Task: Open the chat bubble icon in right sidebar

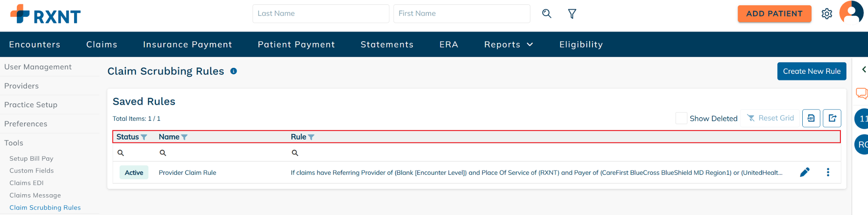Action: [x=861, y=93]
